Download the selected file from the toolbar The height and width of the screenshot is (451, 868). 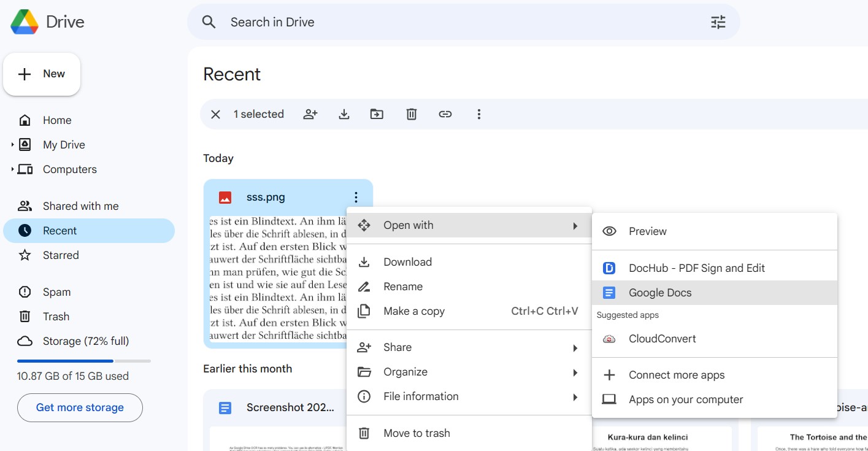(344, 114)
